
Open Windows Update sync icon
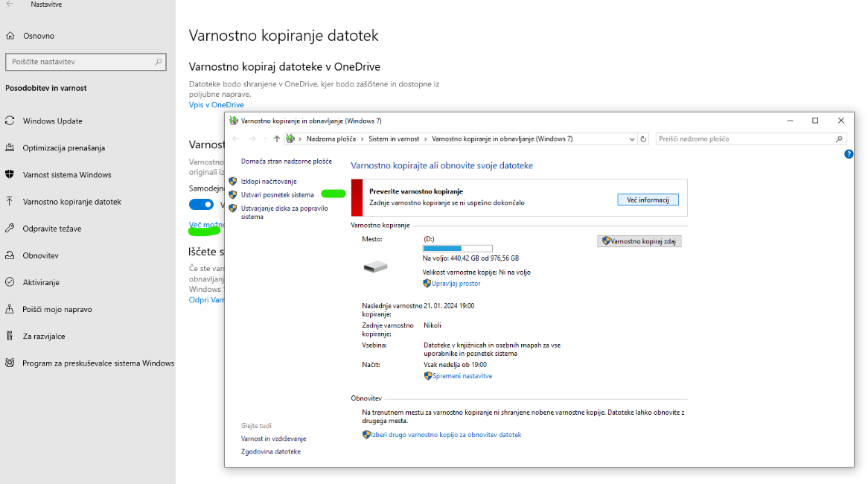10,121
